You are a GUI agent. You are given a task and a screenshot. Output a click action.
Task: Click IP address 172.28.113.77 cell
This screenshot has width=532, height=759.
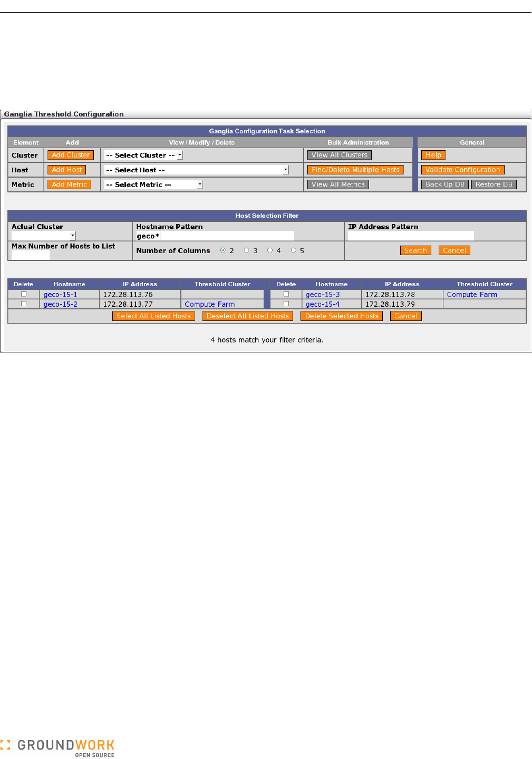click(x=140, y=304)
